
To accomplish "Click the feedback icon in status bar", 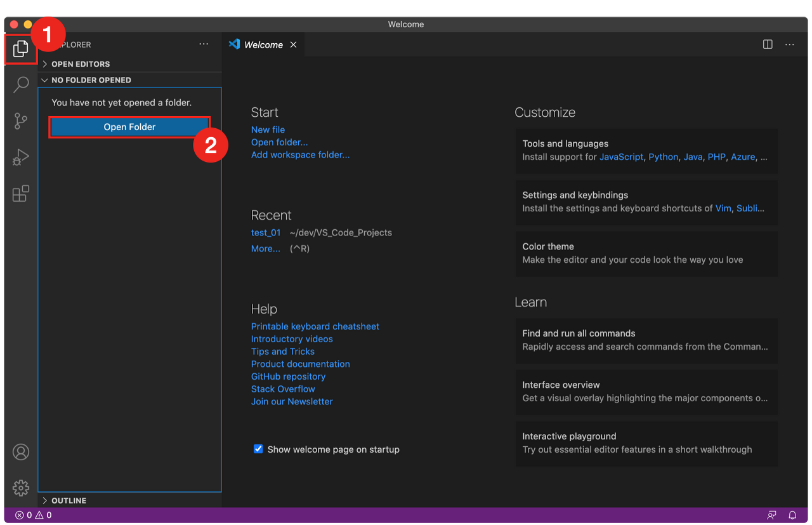I will click(x=771, y=515).
